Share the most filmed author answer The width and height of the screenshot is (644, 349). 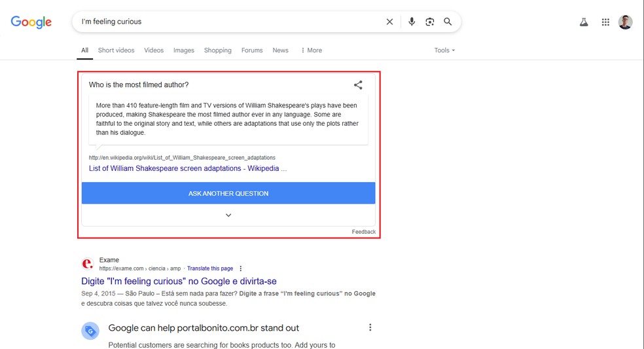[x=358, y=84]
